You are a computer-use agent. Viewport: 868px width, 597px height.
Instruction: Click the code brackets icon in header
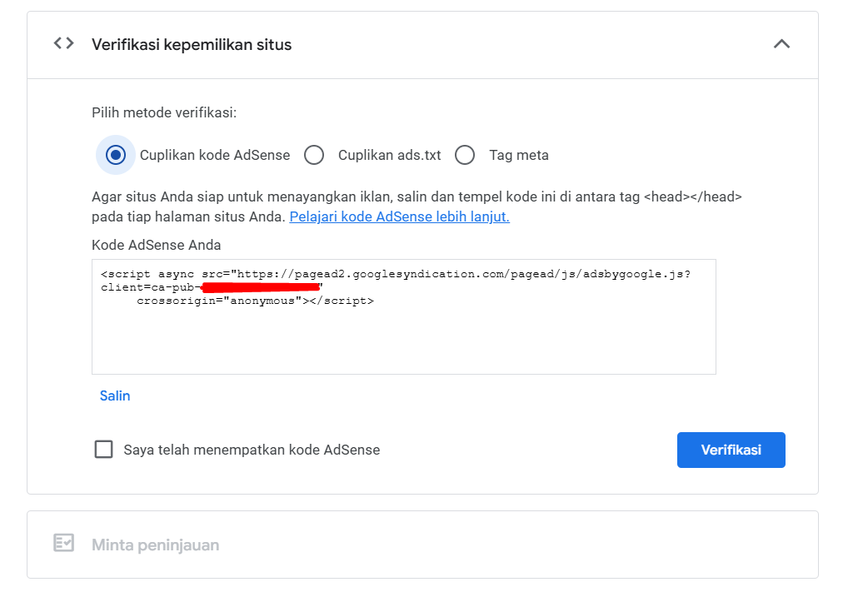(x=63, y=44)
